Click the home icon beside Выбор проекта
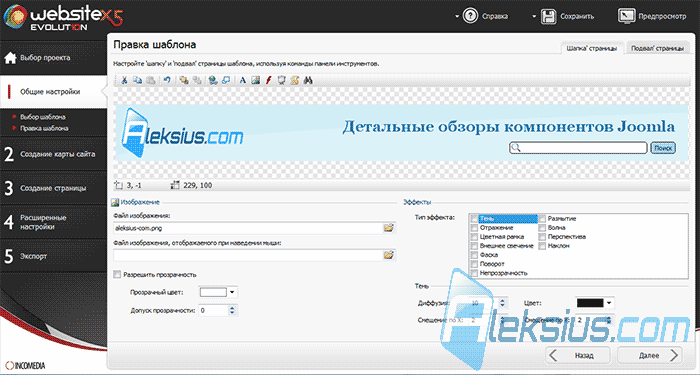The width and height of the screenshot is (700, 375). pyautogui.click(x=10, y=58)
